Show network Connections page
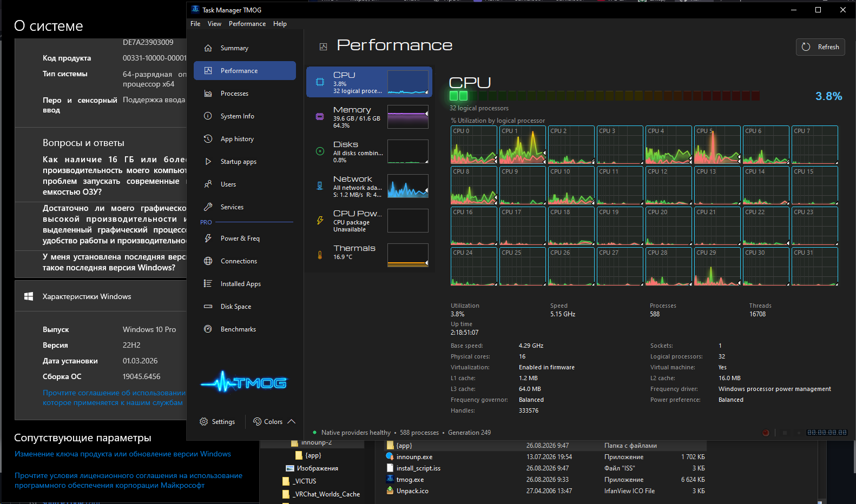 tap(245, 261)
